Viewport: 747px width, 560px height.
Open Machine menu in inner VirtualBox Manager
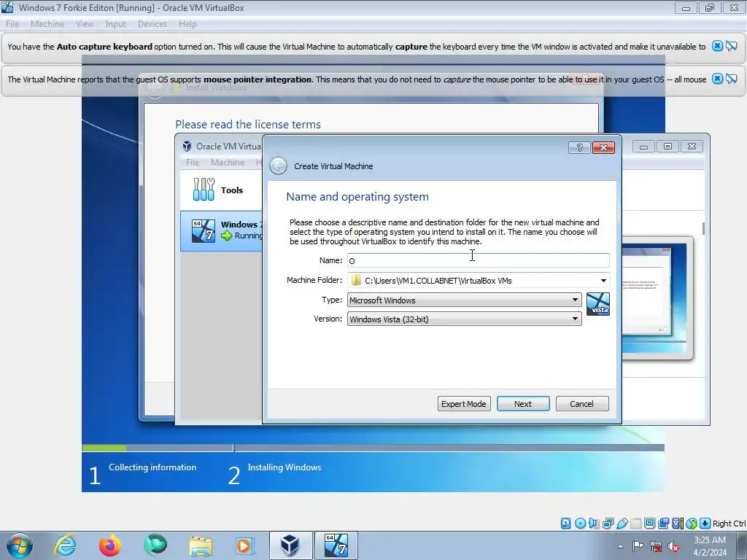(228, 163)
